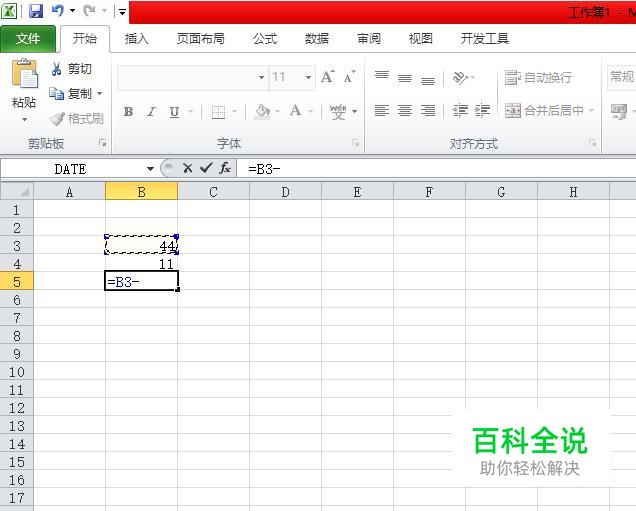Click the fill color bucket icon
The width and height of the screenshot is (636, 511).
pyautogui.click(x=263, y=112)
